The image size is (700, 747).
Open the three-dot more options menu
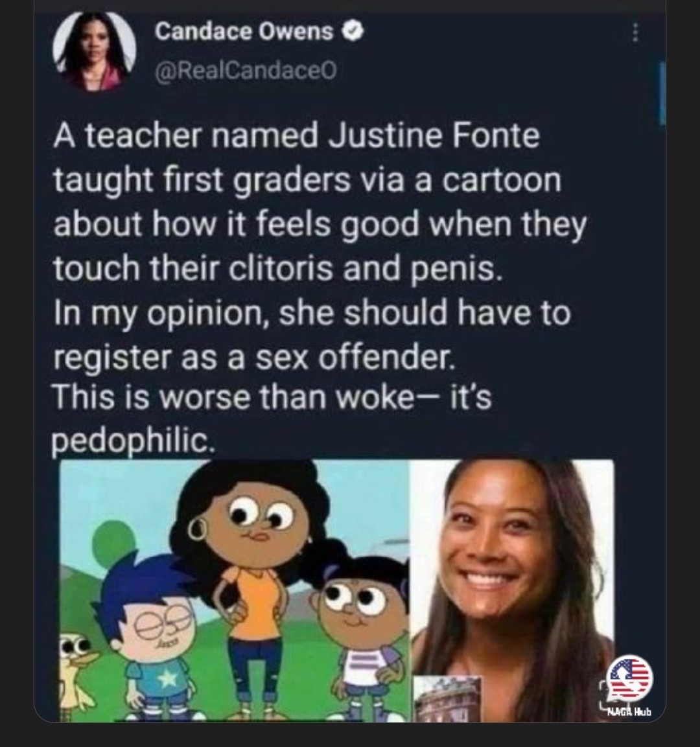click(x=635, y=33)
